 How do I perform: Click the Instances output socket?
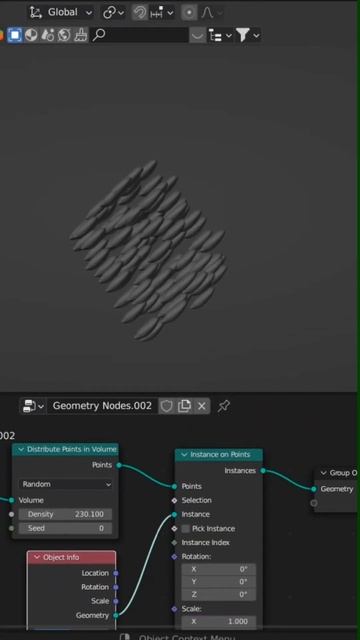click(263, 471)
